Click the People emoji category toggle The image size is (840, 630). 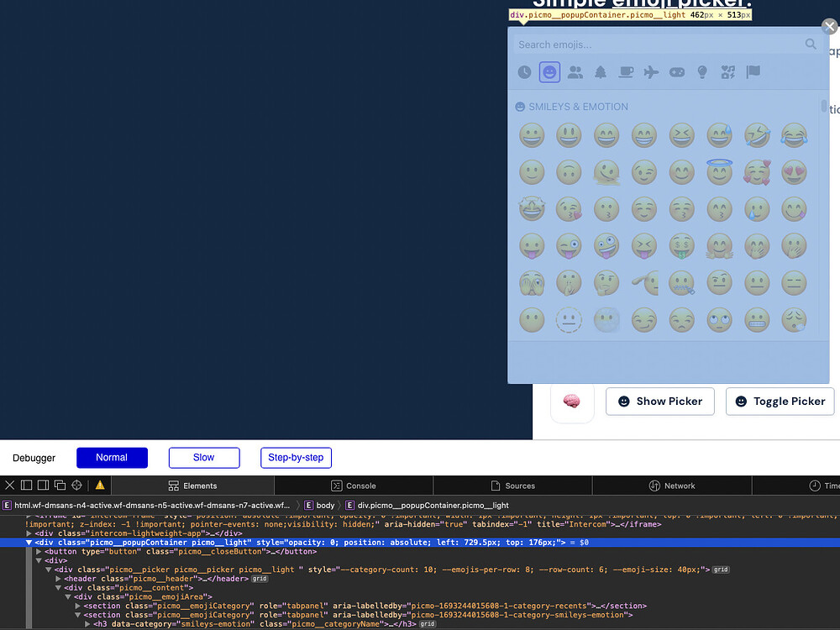point(575,71)
